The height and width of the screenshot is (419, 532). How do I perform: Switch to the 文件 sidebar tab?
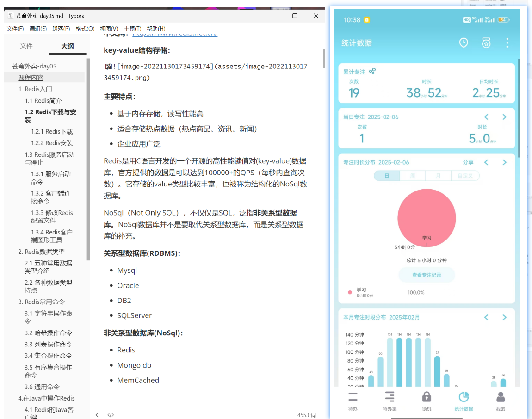pyautogui.click(x=26, y=46)
